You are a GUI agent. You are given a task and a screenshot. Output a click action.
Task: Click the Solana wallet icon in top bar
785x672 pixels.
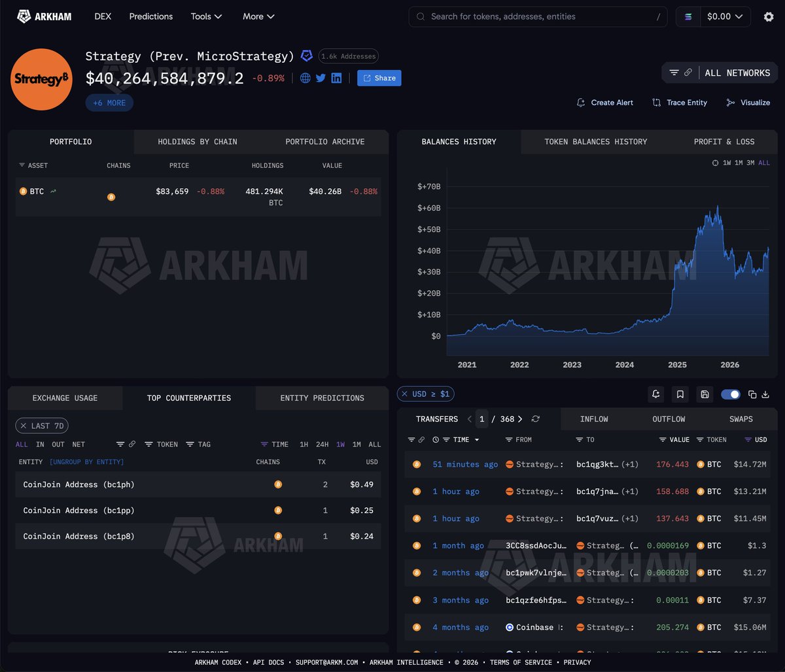tap(688, 16)
